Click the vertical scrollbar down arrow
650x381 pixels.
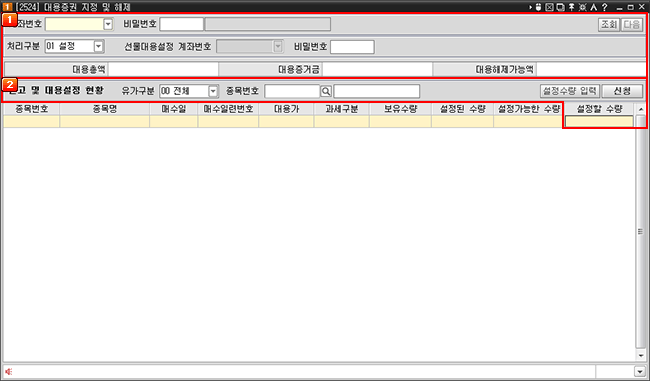[x=641, y=356]
